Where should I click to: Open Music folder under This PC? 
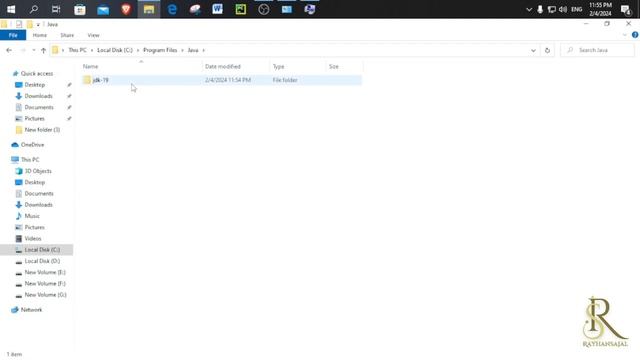[32, 216]
